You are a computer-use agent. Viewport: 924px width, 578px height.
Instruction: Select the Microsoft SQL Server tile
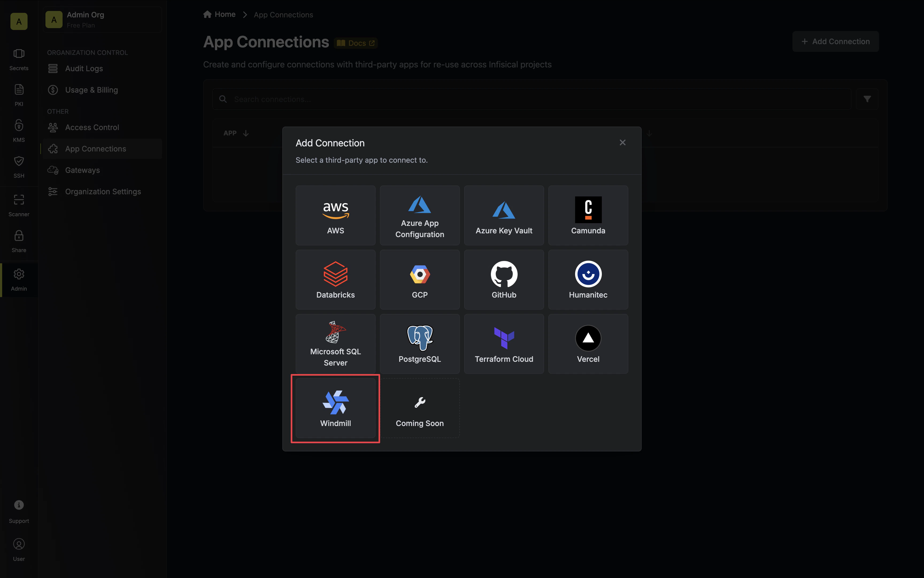pyautogui.click(x=335, y=344)
